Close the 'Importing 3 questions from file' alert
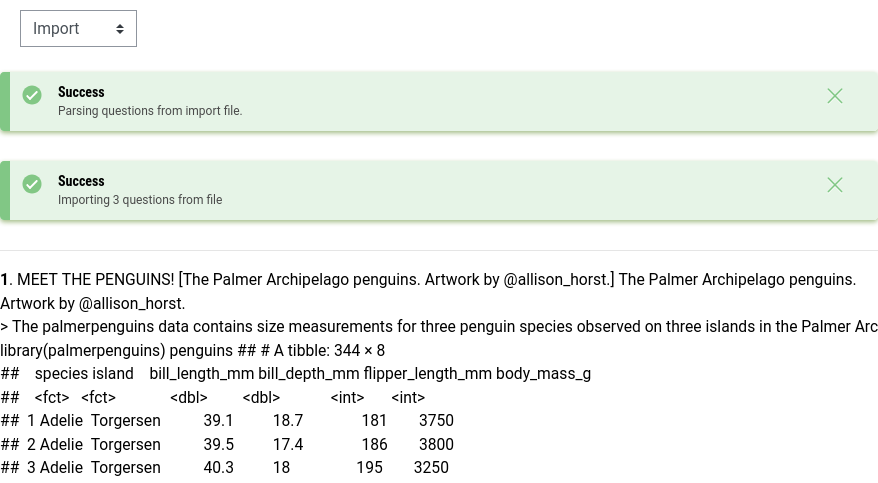 835,185
